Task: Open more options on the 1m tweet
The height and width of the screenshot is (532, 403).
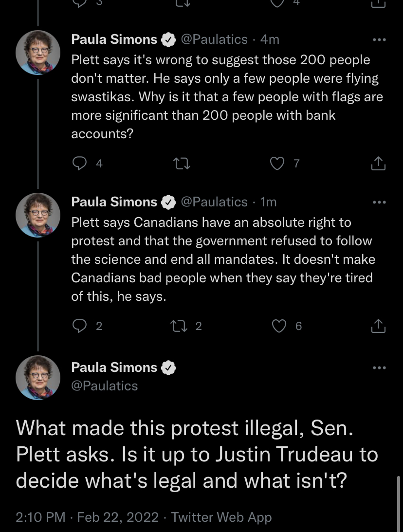Action: 379,202
